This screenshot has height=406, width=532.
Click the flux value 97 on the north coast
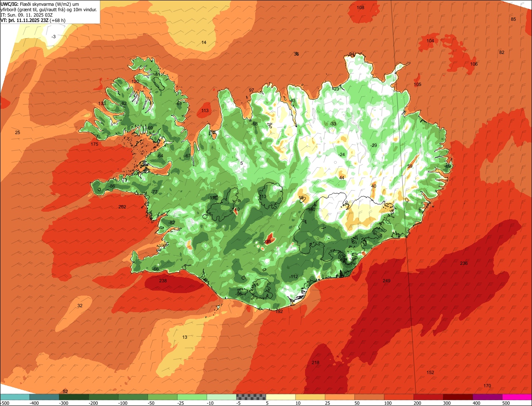pyautogui.click(x=251, y=90)
